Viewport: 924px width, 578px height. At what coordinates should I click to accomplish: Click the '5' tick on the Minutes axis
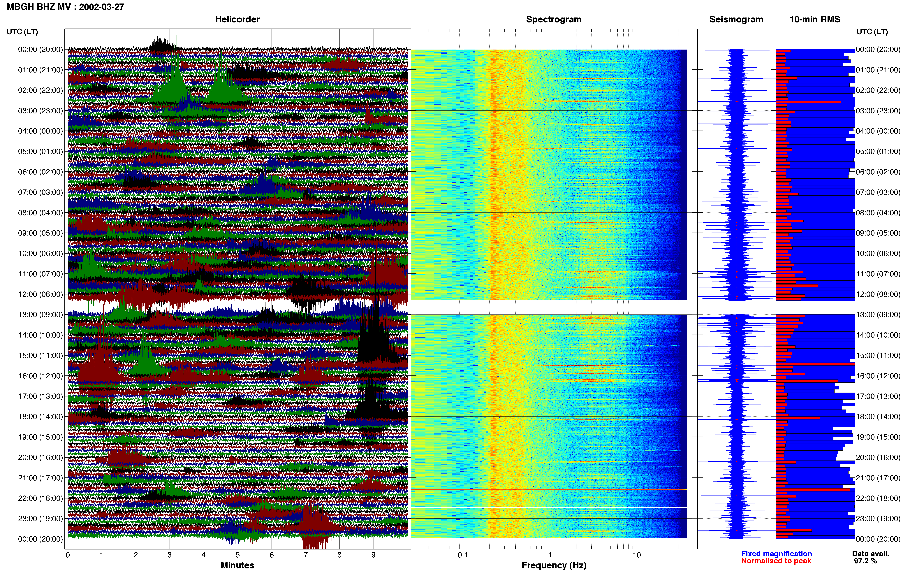[238, 555]
